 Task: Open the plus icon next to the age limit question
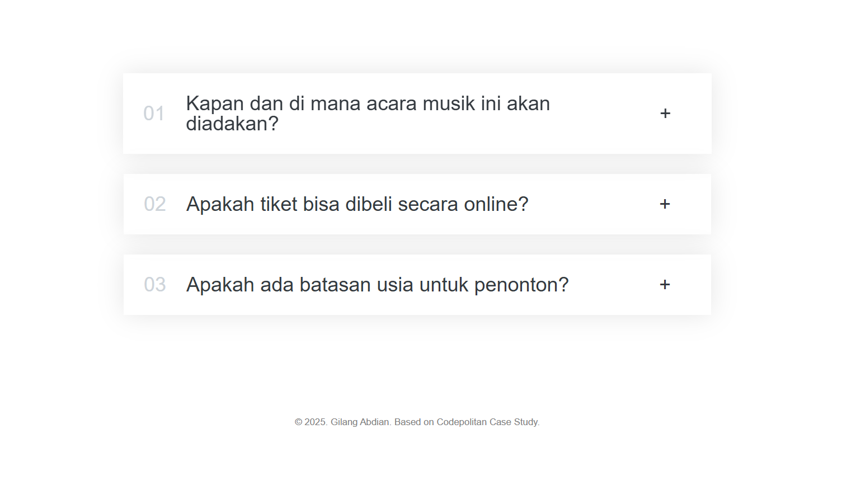[x=665, y=285]
